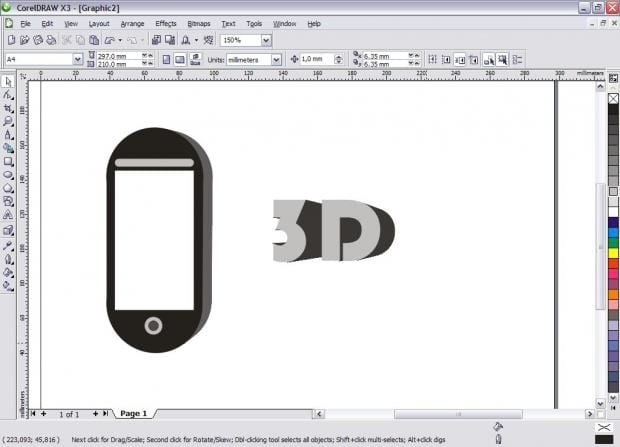This screenshot has width=620, height=447.
Task: Switch to the Page 1 tab
Action: coord(133,413)
